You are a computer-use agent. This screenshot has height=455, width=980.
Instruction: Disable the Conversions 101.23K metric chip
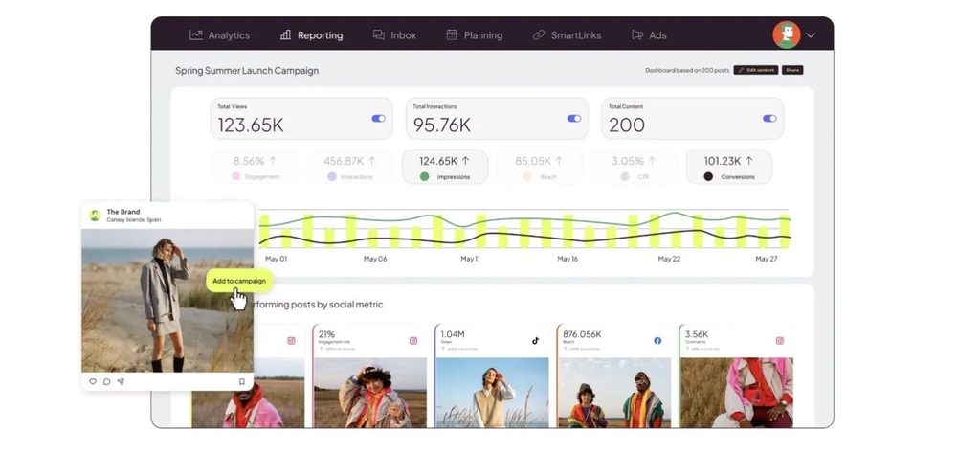pyautogui.click(x=729, y=168)
